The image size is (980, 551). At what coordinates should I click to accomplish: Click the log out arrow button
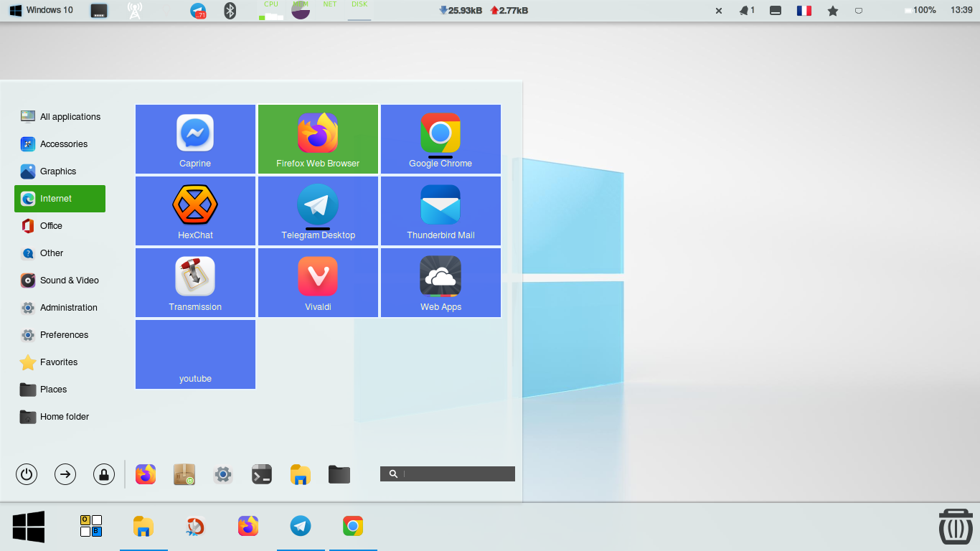(x=65, y=474)
